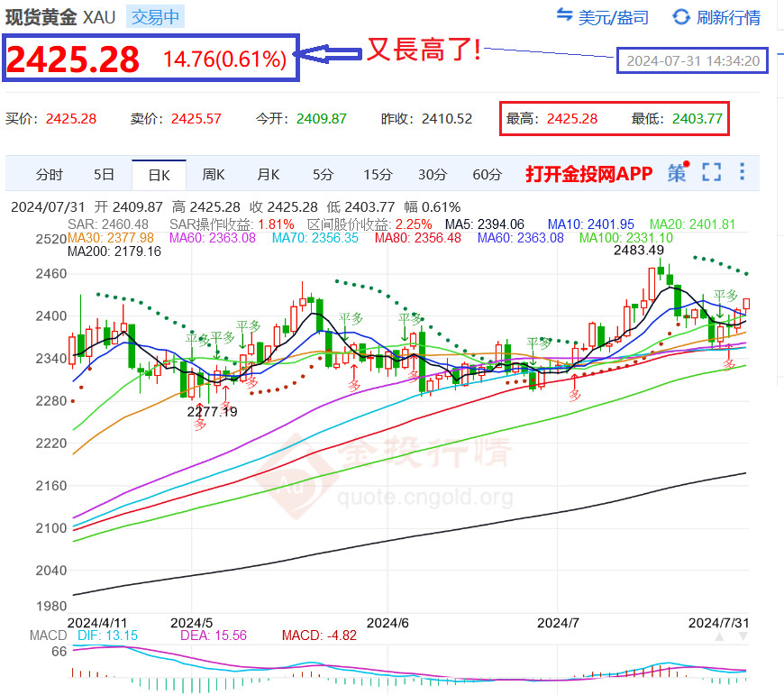Select the 30分 chart interval
This screenshot has width=784, height=695.
433,175
